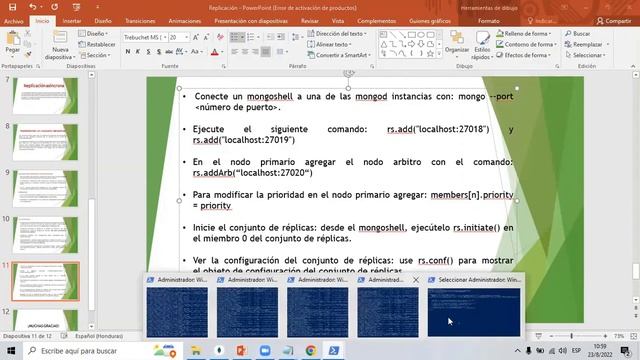Expand Relleno de forma options
640x360 pixels.
pos(524,33)
